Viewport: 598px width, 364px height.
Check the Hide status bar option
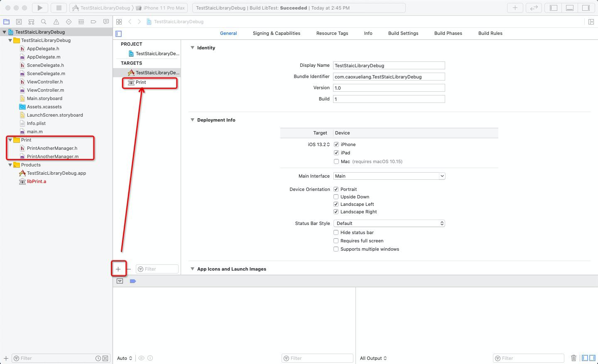click(x=336, y=232)
